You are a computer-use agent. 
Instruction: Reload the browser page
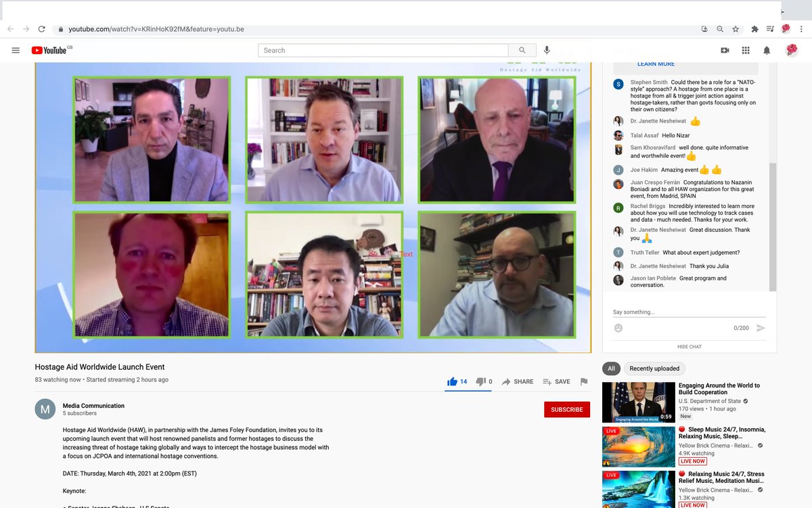[42, 29]
